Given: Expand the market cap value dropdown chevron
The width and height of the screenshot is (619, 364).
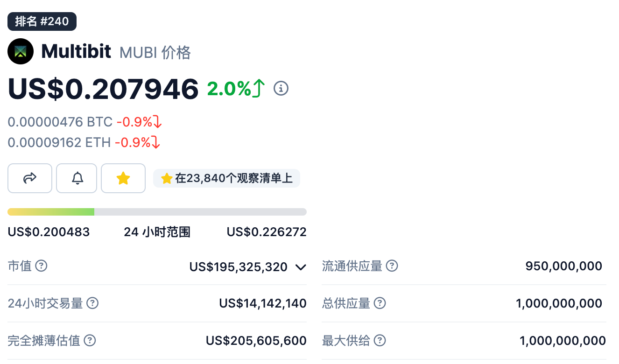Looking at the screenshot, I should click(301, 267).
